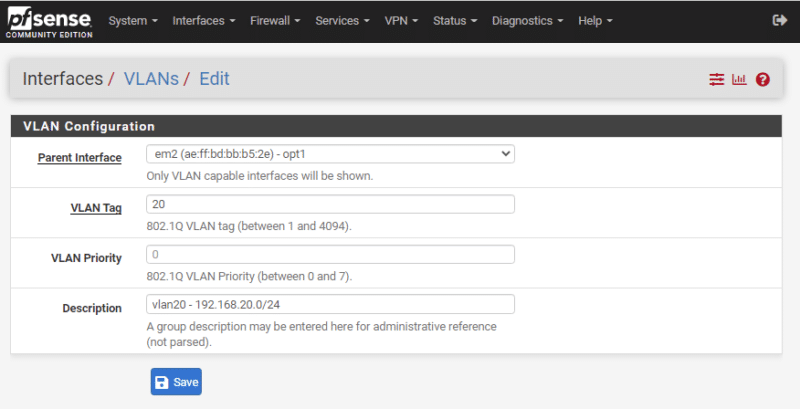Screen dimensions: 800x409
Task: Open the VPN menu
Action: [401, 21]
